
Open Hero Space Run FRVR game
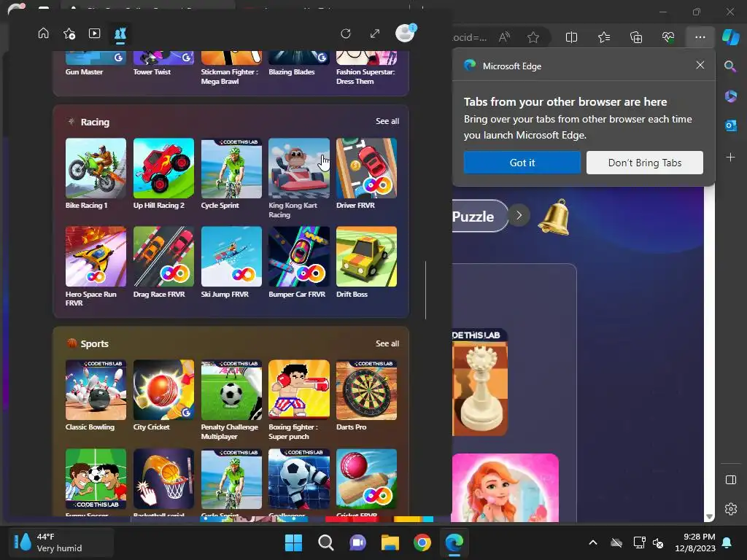pos(96,257)
